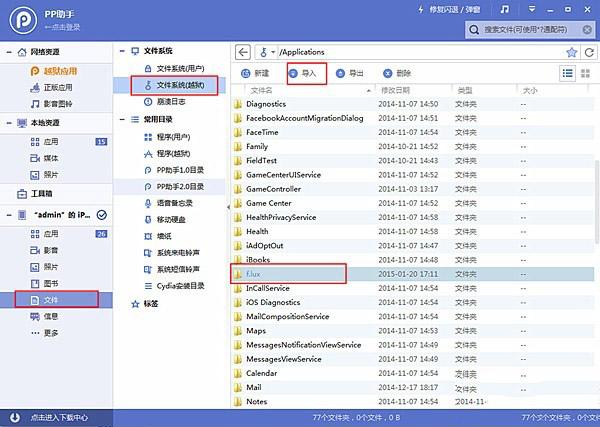Image resolution: width=600 pixels, height=427 pixels.
Task: Open 标签 bookmarks star item
Action: [145, 304]
